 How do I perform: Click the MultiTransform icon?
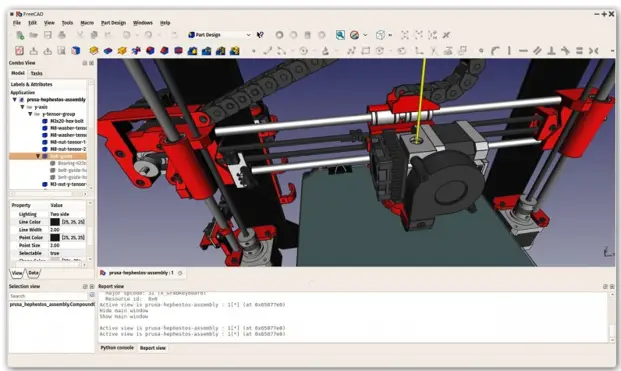point(235,51)
